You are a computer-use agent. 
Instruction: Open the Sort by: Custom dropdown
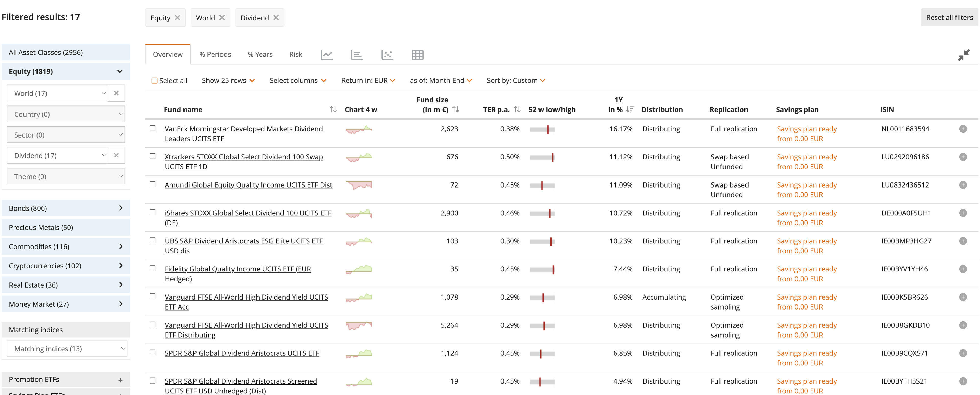(516, 81)
